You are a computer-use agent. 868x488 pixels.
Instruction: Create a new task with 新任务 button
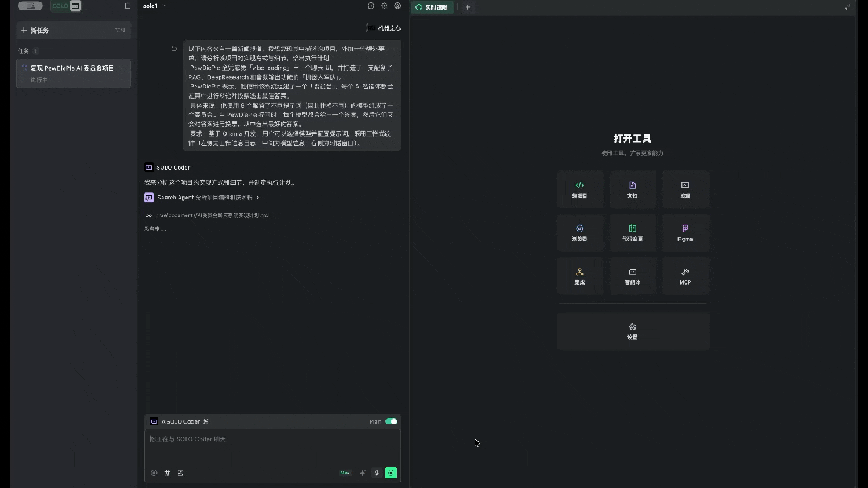(x=73, y=31)
